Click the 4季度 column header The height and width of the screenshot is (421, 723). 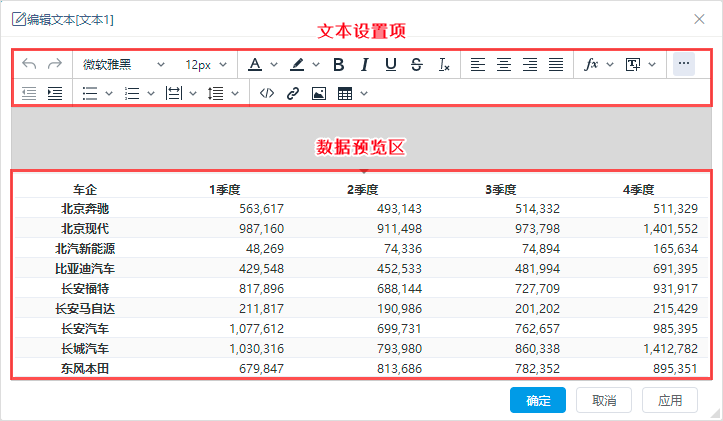point(638,190)
